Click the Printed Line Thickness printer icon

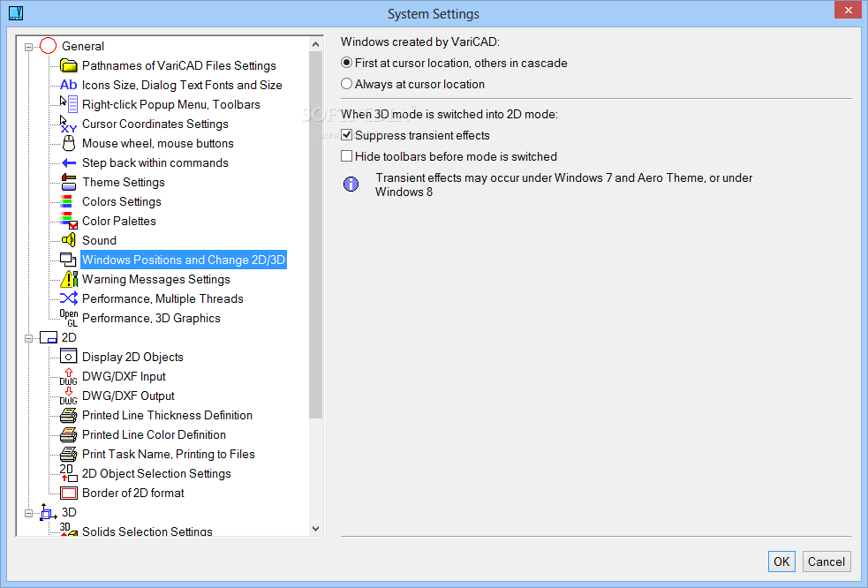(x=68, y=415)
